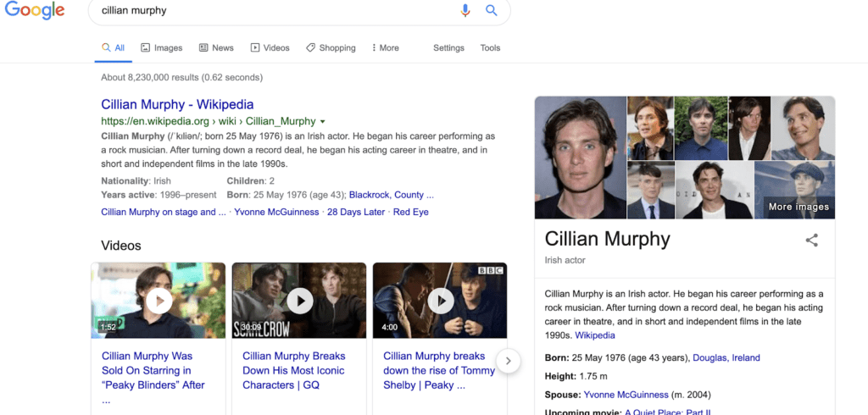Open the More search options menu
This screenshot has height=415, width=868.
[386, 48]
